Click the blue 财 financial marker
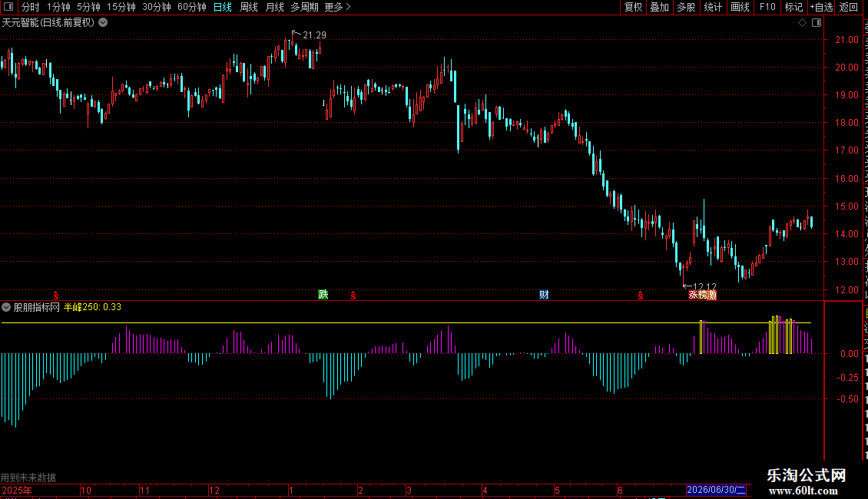The width and height of the screenshot is (868, 499). (x=544, y=294)
